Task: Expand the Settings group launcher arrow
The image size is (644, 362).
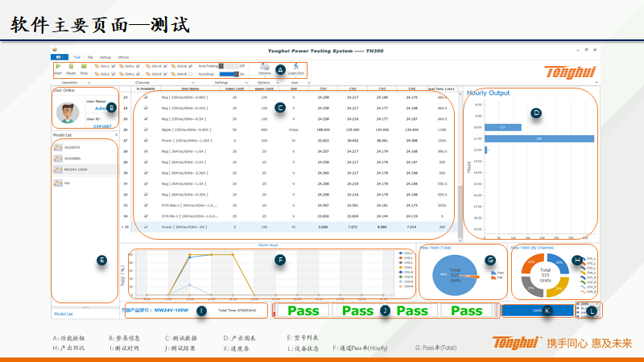Action: tap(246, 83)
